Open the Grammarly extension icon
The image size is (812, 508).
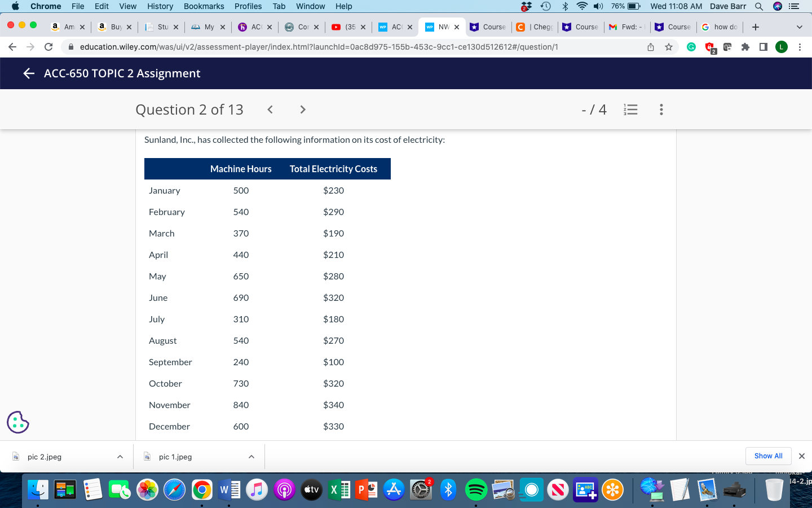tap(691, 47)
